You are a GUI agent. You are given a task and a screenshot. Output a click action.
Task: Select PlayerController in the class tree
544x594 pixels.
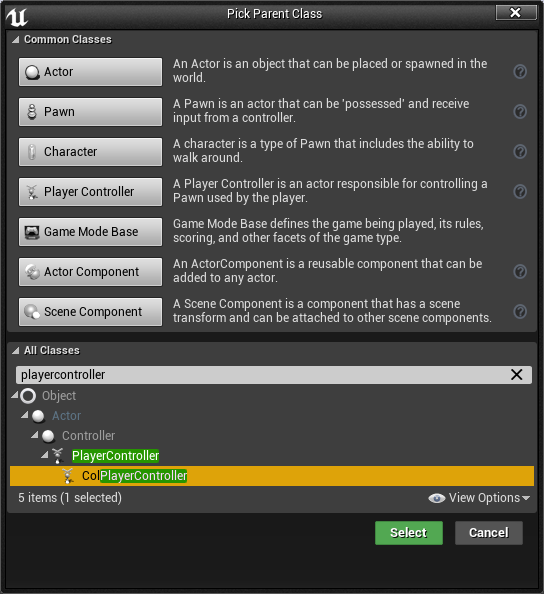click(x=116, y=456)
